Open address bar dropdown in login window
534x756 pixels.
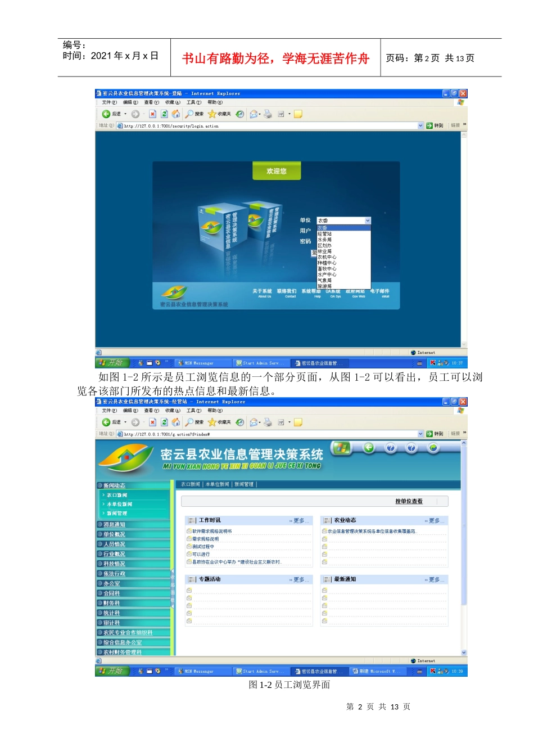pos(420,126)
